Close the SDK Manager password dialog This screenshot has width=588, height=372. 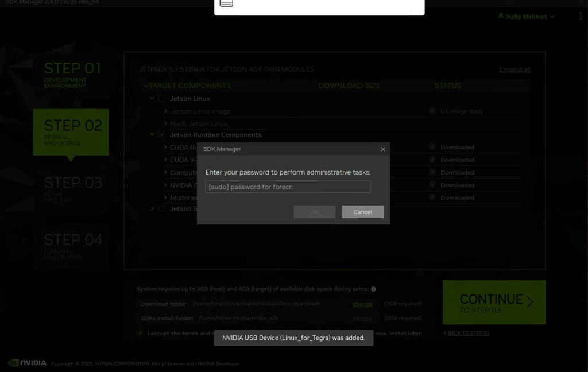(x=383, y=149)
